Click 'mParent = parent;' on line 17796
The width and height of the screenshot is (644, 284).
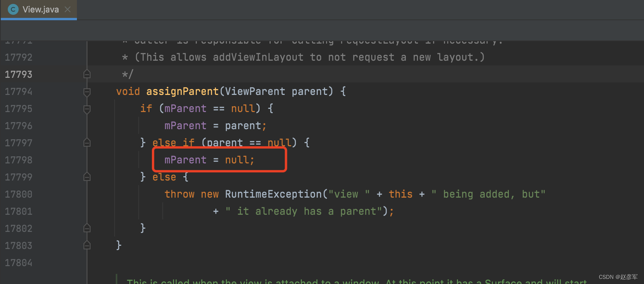[x=216, y=126]
